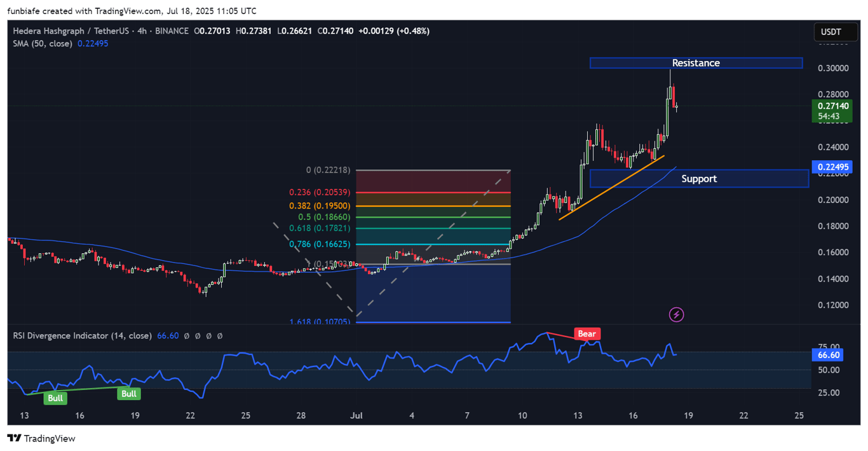Open TradingView site via bottom-left logo
Screen dimensions: 868x451
tap(42, 438)
